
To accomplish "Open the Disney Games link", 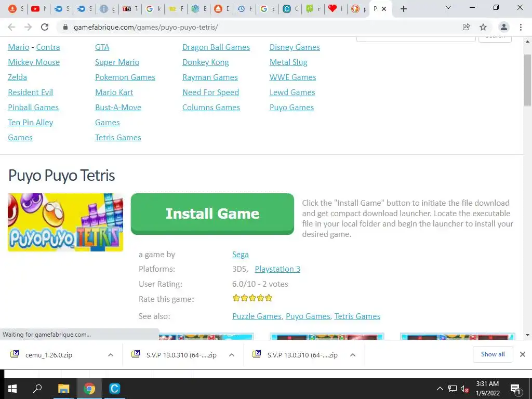I will (x=295, y=47).
